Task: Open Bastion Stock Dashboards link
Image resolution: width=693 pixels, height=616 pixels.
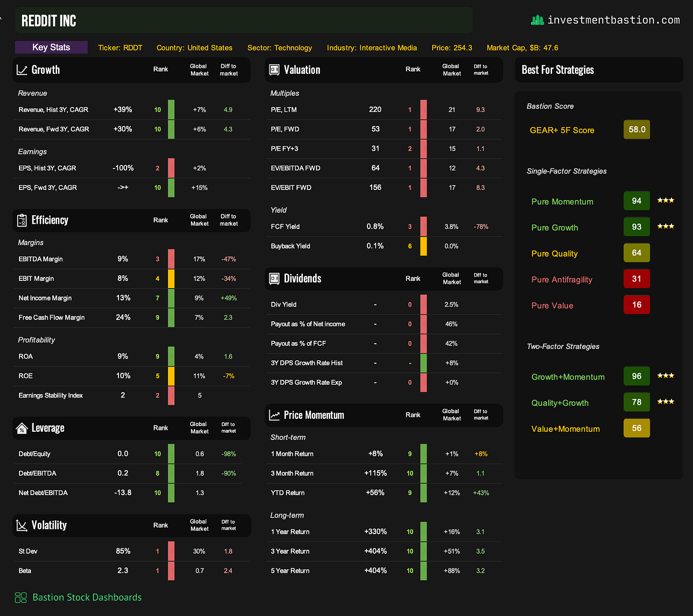Action: pos(87,597)
